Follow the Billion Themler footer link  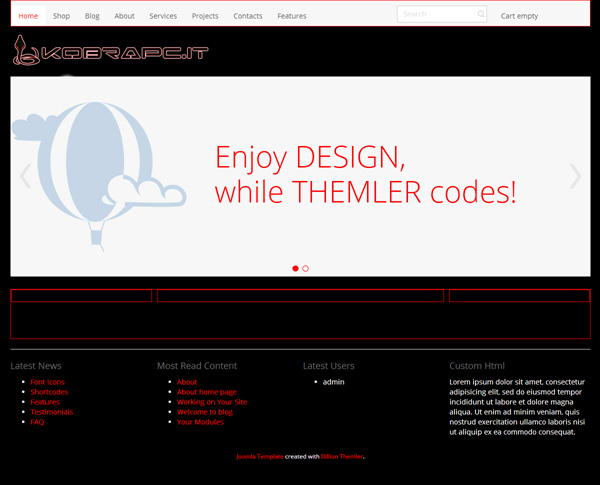pos(342,456)
